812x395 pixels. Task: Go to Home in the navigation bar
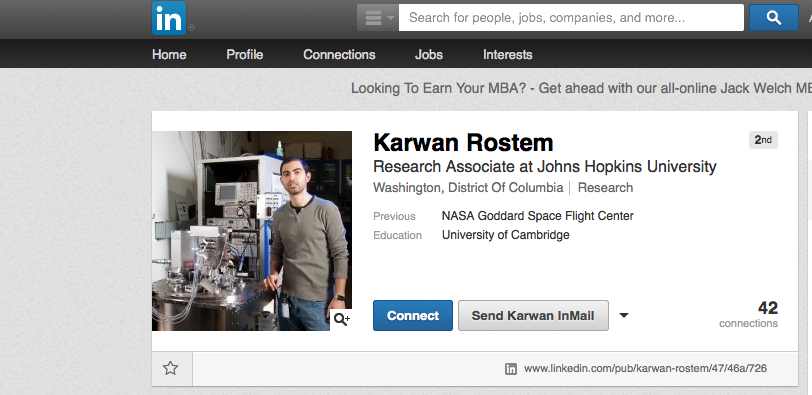pos(169,54)
